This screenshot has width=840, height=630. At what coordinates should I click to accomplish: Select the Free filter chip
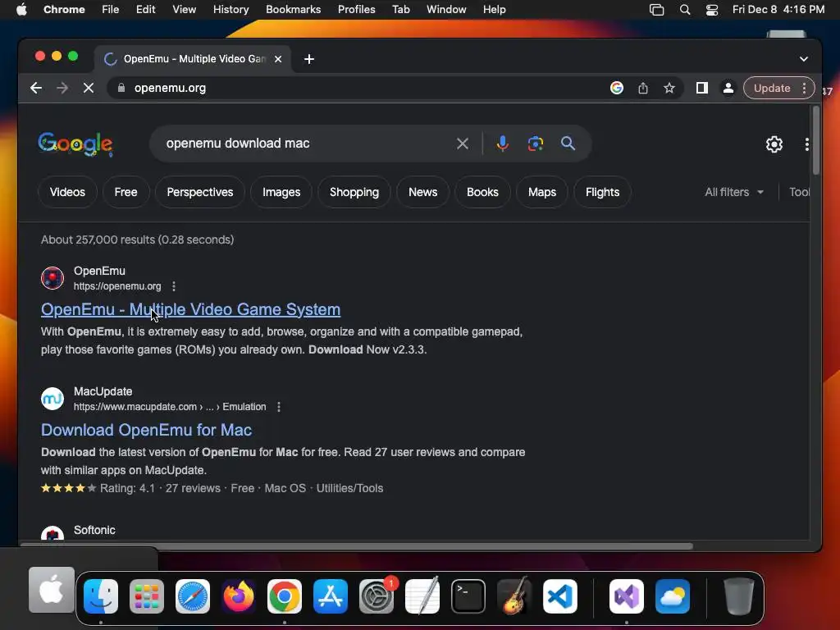126,192
